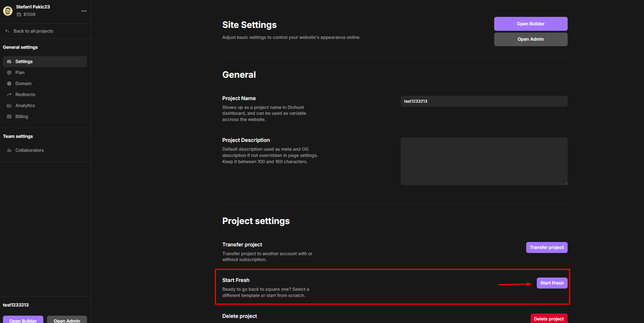Click the back arrow icon

point(7,31)
